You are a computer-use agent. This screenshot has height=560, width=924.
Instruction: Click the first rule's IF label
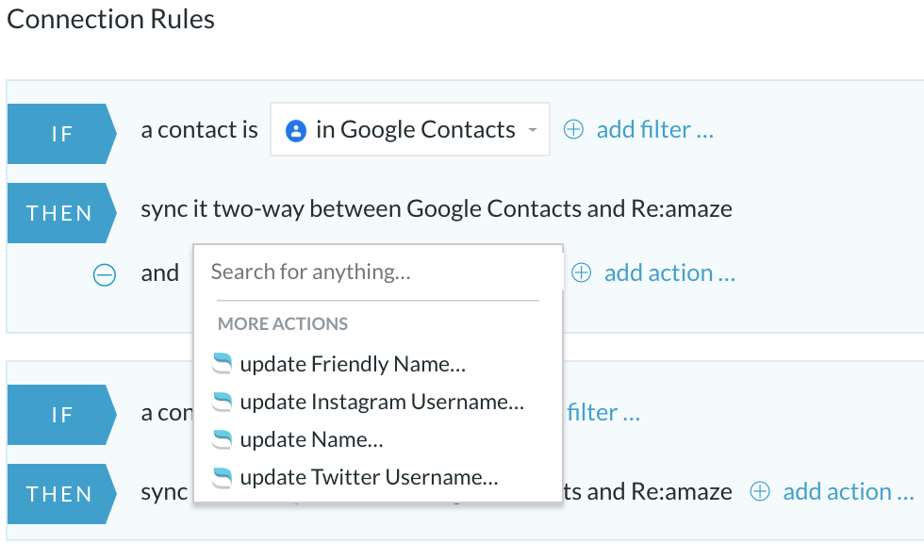[61, 134]
